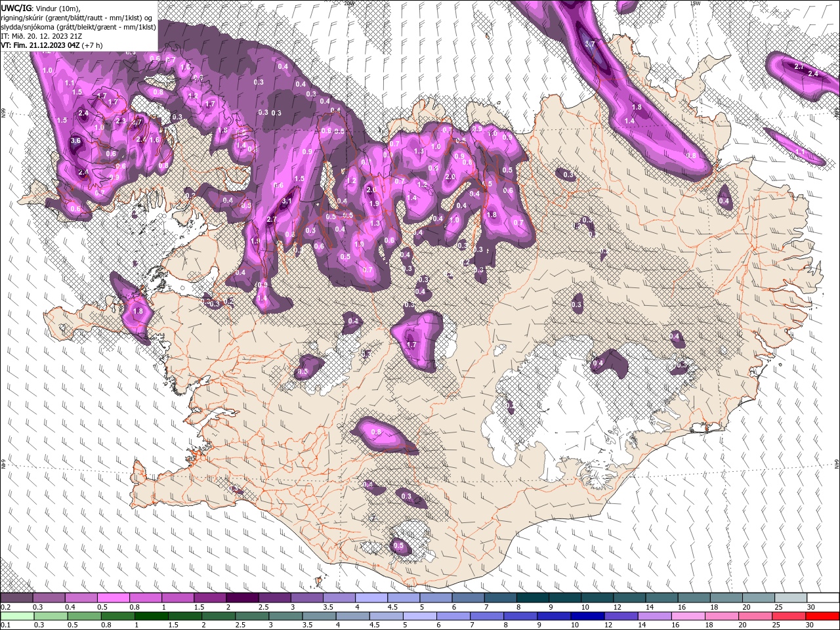The width and height of the screenshot is (840, 630).
Task: Select snow legend swatch between 8 and 9
Action: 532,598
